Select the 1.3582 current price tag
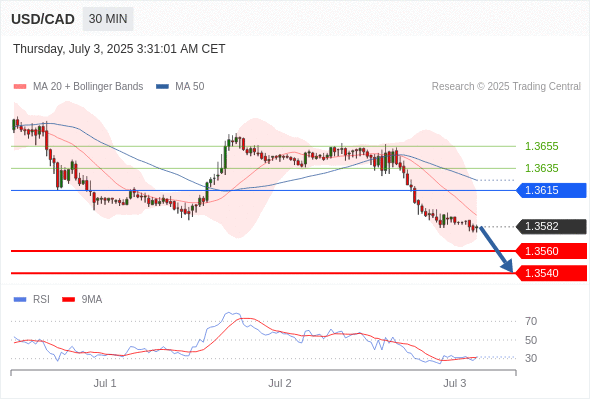The width and height of the screenshot is (590, 400). [x=551, y=227]
